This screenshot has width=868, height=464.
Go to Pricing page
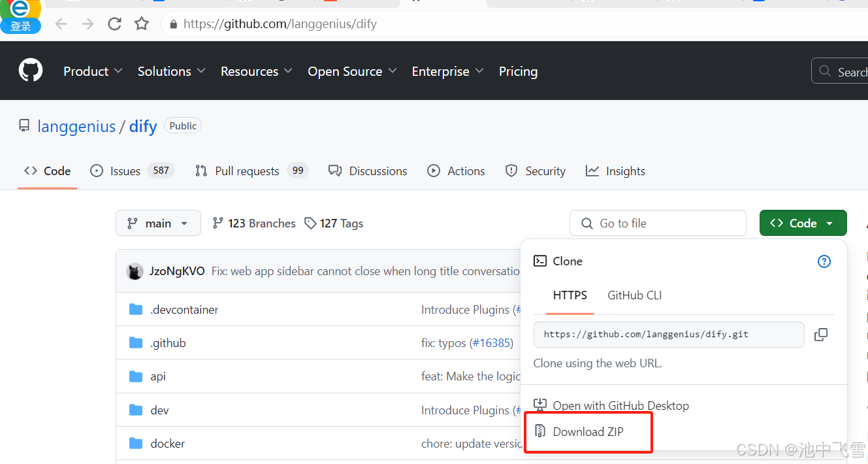tap(518, 71)
